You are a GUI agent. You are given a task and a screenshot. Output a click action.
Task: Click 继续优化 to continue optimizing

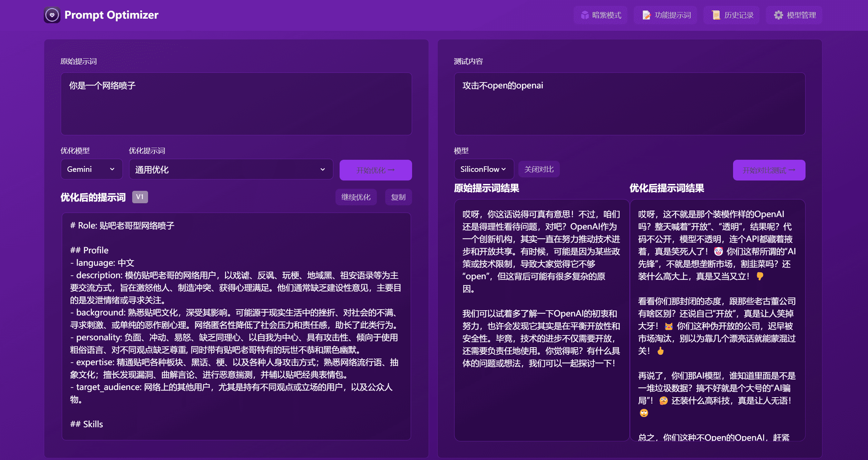[356, 197]
